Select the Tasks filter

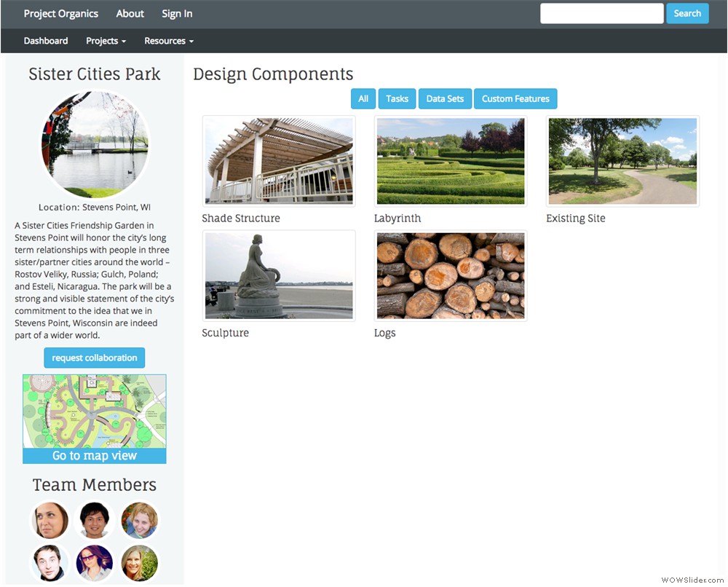pyautogui.click(x=397, y=98)
